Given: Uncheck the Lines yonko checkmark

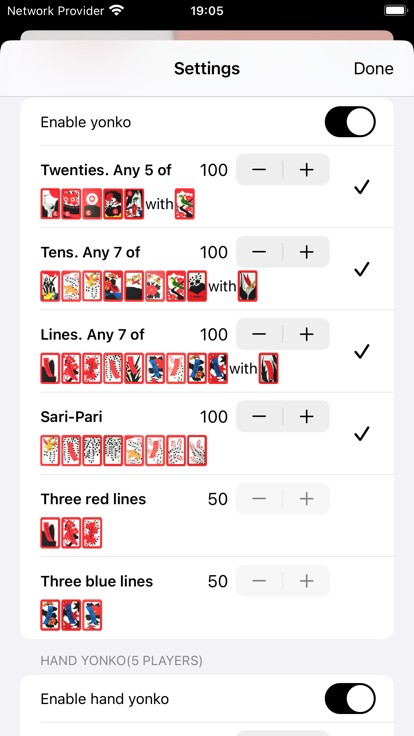Looking at the screenshot, I should coord(361,352).
